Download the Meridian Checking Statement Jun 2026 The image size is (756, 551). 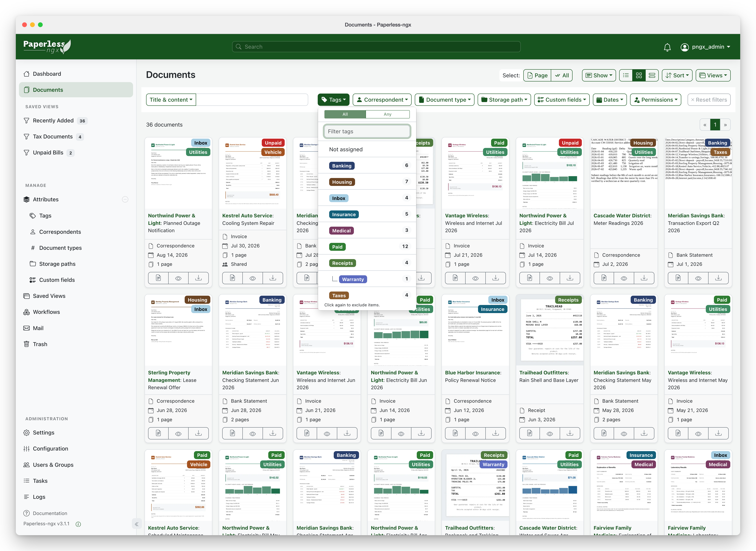tap(273, 433)
